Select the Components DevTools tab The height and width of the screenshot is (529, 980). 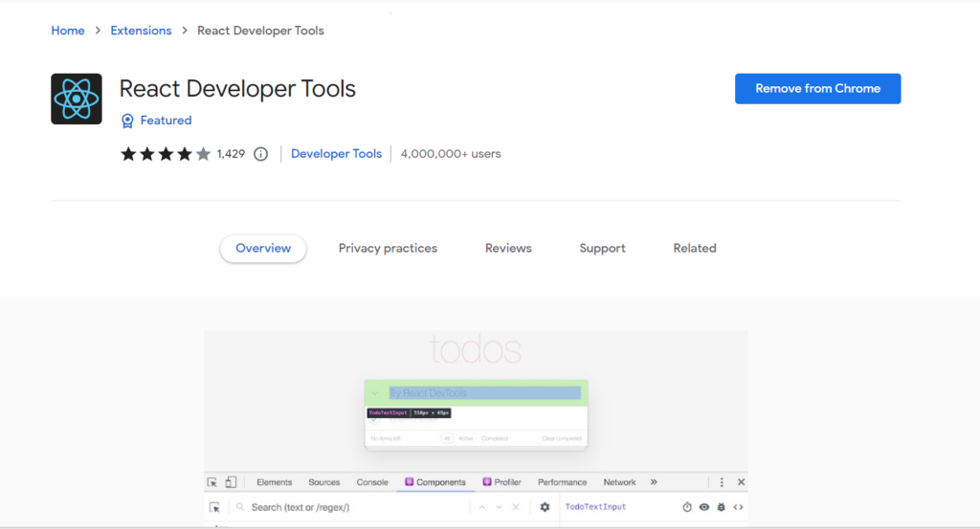[435, 482]
